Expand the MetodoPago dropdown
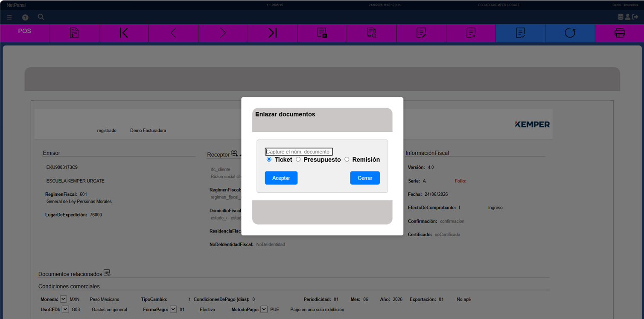The image size is (644, 319). [x=264, y=309]
